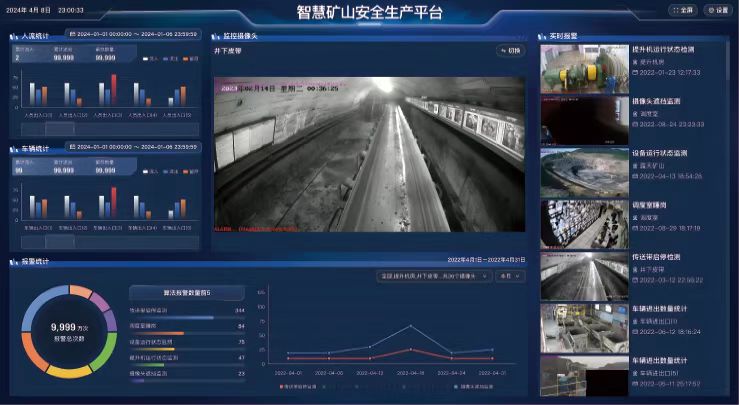Screen dimensions: 739x405
Task: Click the 传送带启停检测 alarm thumbnail
Action: [584, 277]
